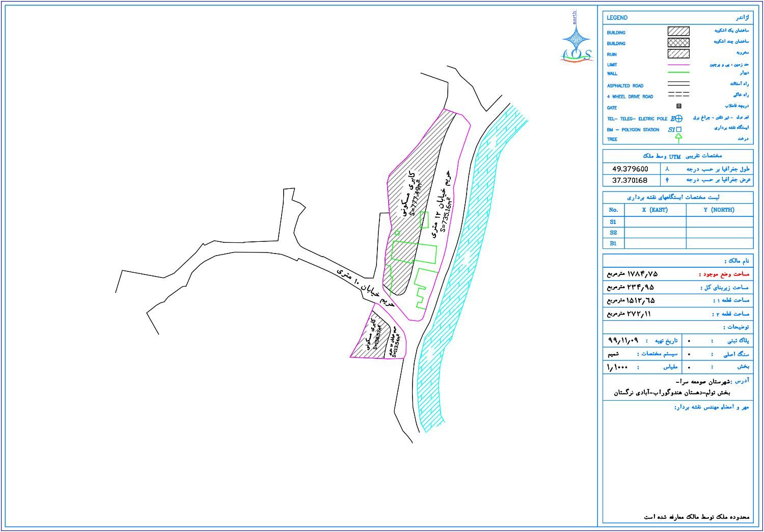Click the polygon station S1 square symbol
This screenshot has width=764, height=532.
[679, 130]
